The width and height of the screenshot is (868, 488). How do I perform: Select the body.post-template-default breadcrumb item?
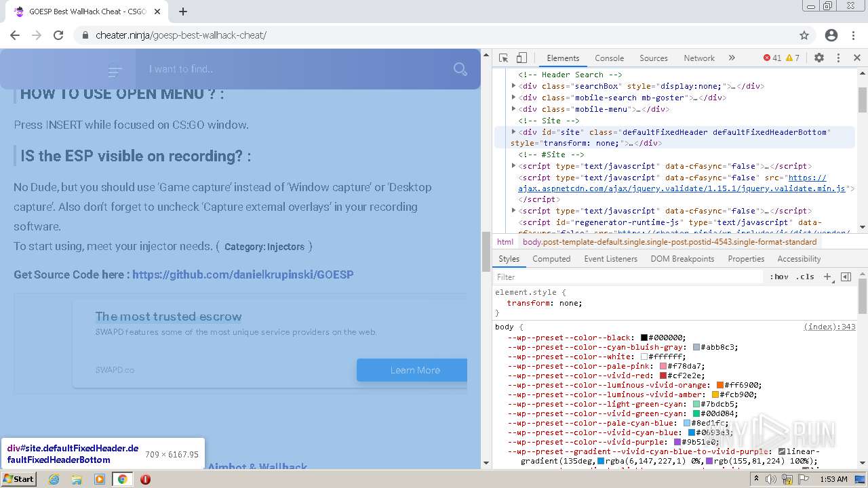coord(669,241)
